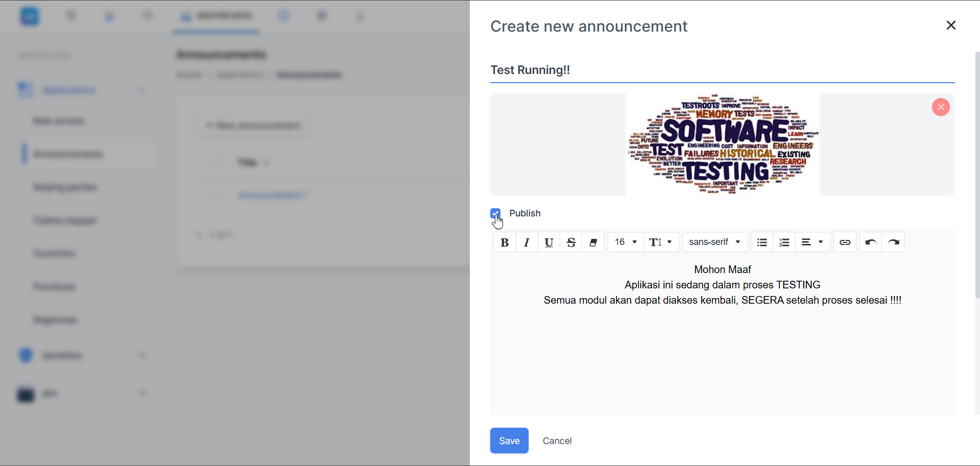Open the sans-serif font family dropdown
The width and height of the screenshot is (980, 466).
[x=715, y=242]
